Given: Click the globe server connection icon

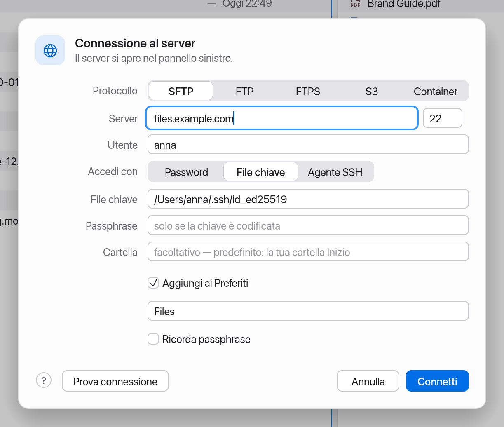Looking at the screenshot, I should (x=50, y=50).
